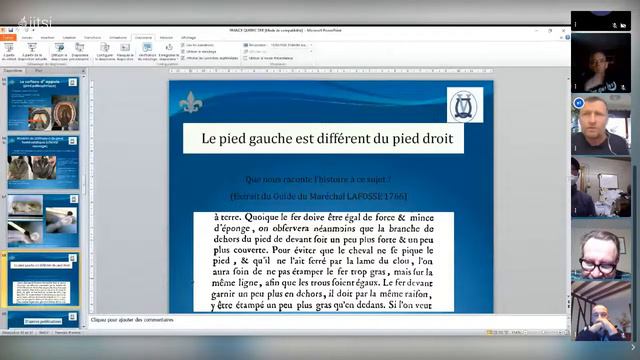Open PowerPoint help question mark icon
Screen dimensions: 640x360
(x=567, y=38)
